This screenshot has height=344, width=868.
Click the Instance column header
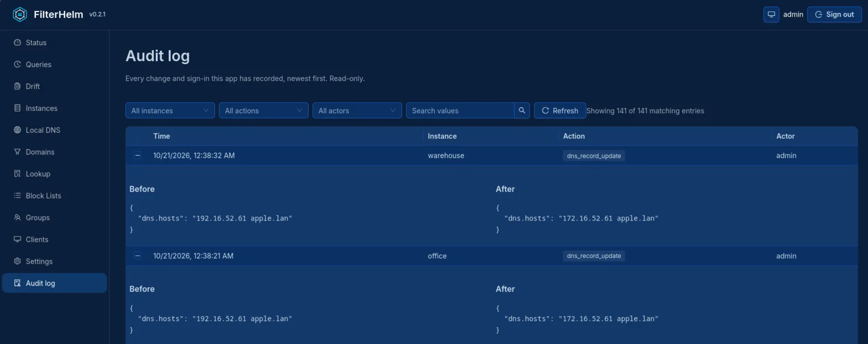[x=442, y=136]
